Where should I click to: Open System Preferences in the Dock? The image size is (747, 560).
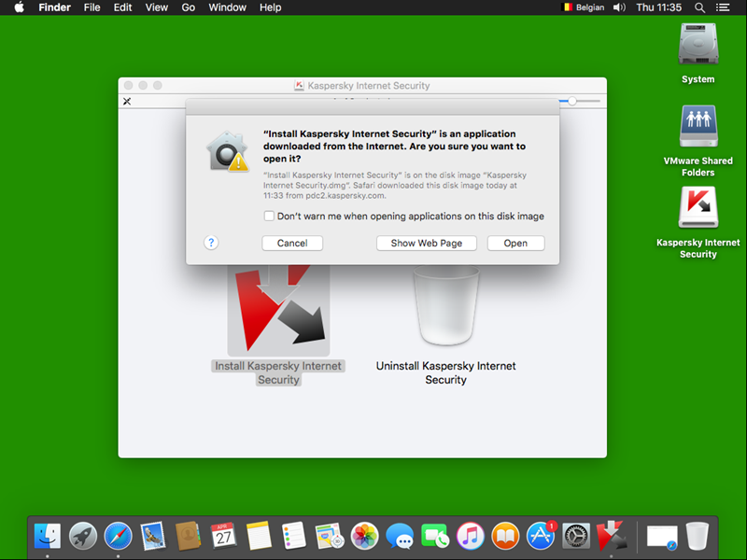click(x=576, y=536)
